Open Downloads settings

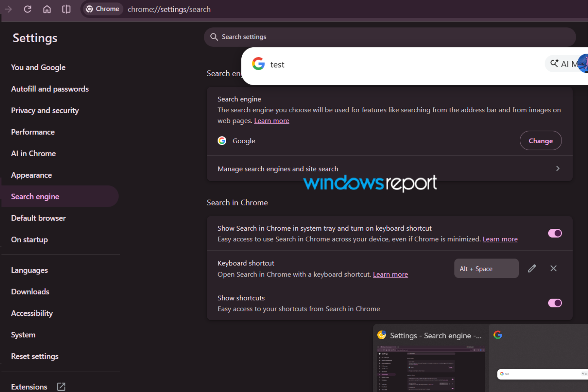coord(30,292)
